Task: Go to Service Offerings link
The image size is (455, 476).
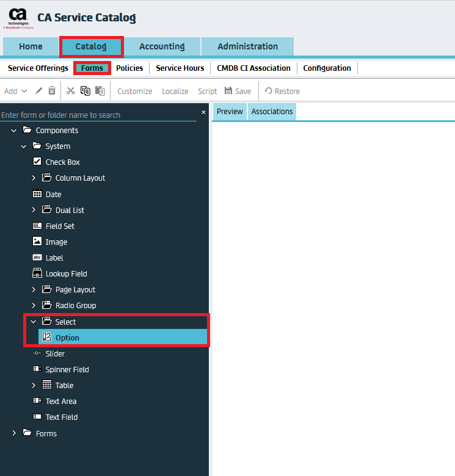Action: tap(38, 68)
